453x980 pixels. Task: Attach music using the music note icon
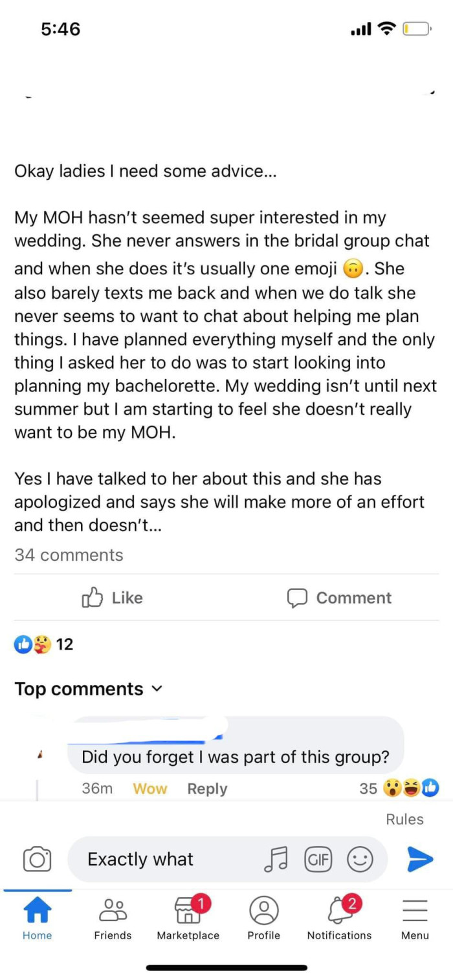pyautogui.click(x=278, y=859)
